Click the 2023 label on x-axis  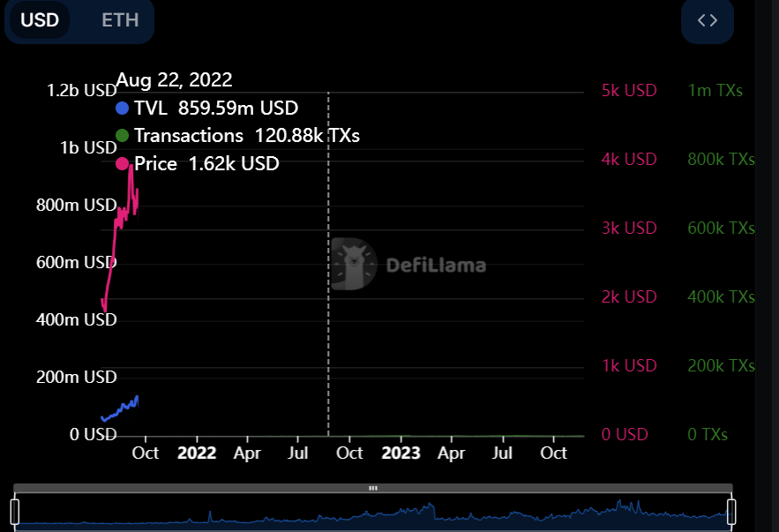click(x=401, y=453)
